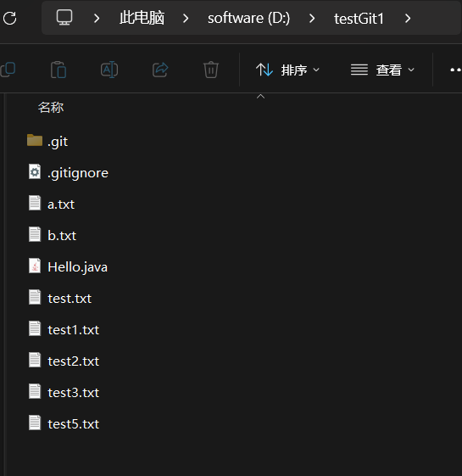Click testGit1 breadcrumb segment
Screen dimensions: 462x476
click(359, 19)
